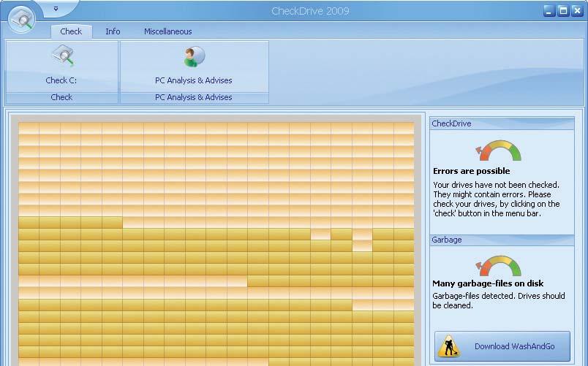This screenshot has width=588, height=366.
Task: Click the WashAndGo sweeper warning icon
Action: pyautogui.click(x=449, y=346)
